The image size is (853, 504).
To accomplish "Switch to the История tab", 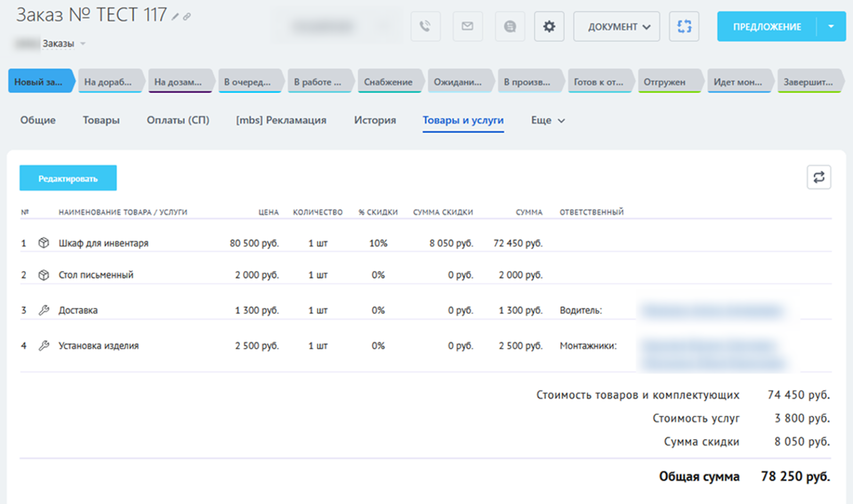I will point(375,120).
